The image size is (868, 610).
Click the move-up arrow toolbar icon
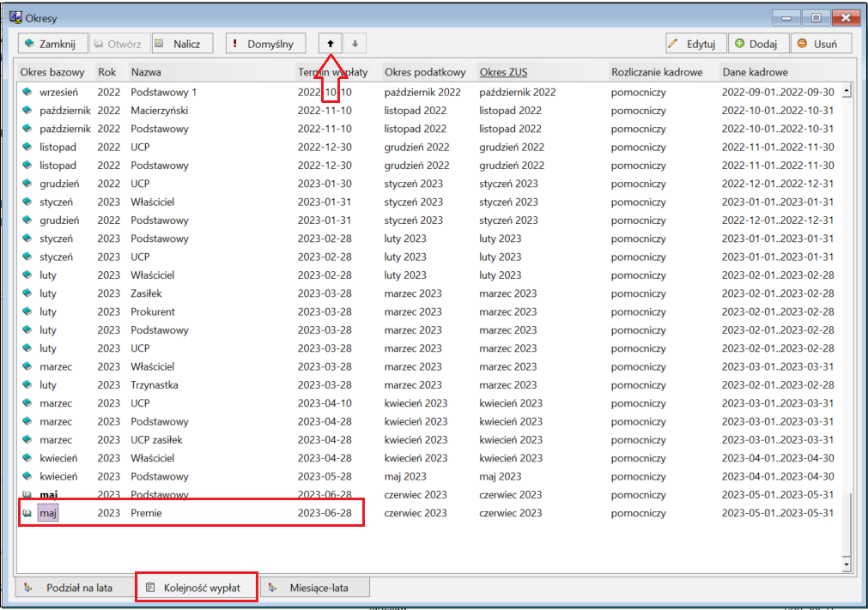[x=331, y=44]
